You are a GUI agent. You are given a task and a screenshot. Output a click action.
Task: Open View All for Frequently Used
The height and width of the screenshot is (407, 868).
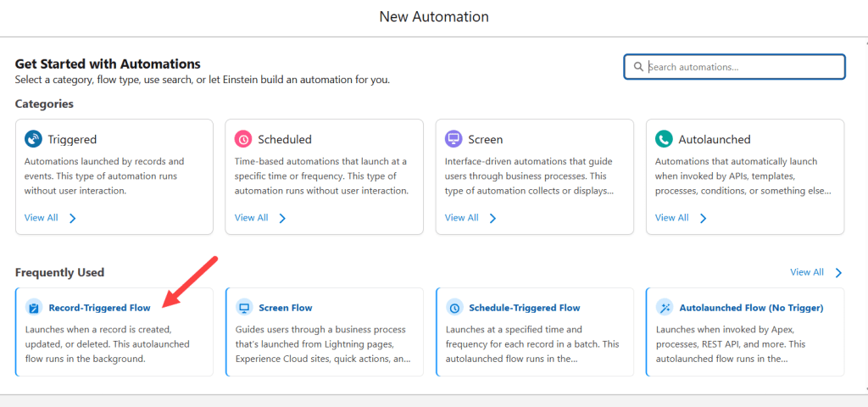(806, 272)
